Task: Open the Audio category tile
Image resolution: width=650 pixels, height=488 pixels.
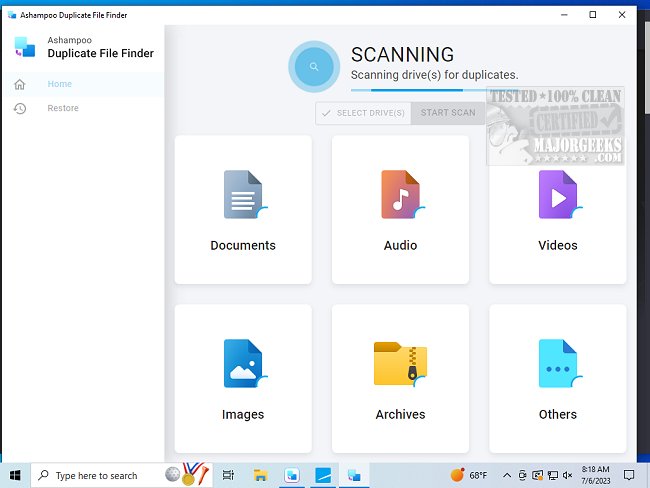Action: tap(400, 210)
